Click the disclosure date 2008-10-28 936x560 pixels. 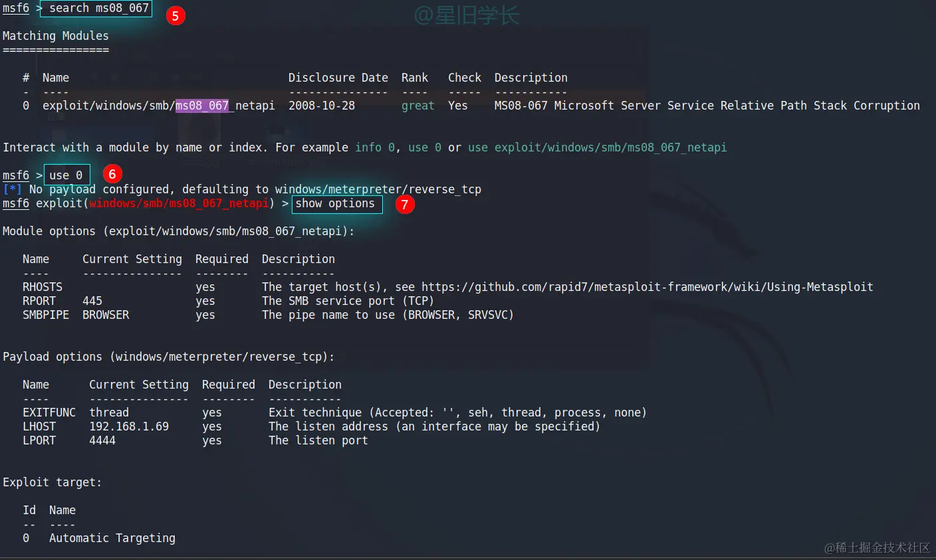pos(322,106)
